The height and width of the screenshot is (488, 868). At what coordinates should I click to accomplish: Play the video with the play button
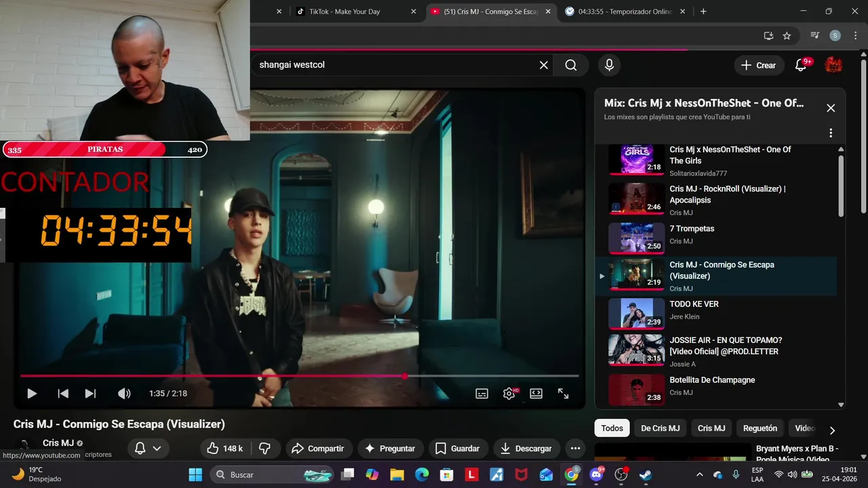(31, 393)
